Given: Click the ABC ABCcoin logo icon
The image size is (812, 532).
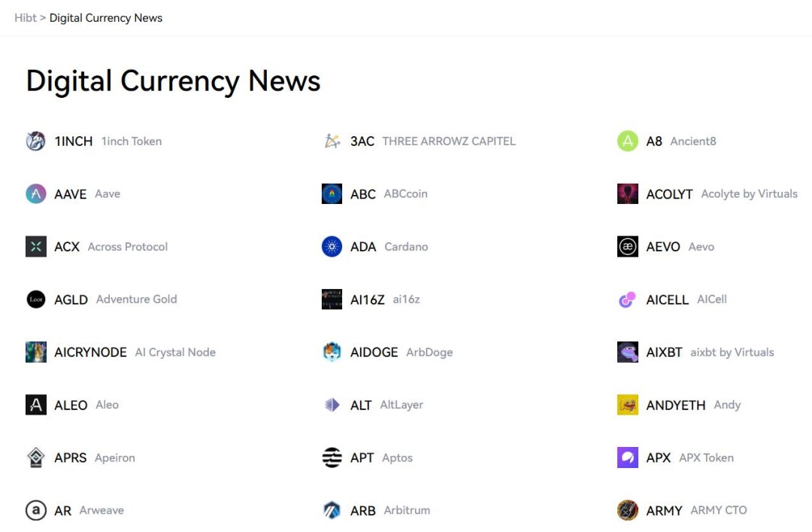Looking at the screenshot, I should coord(332,194).
